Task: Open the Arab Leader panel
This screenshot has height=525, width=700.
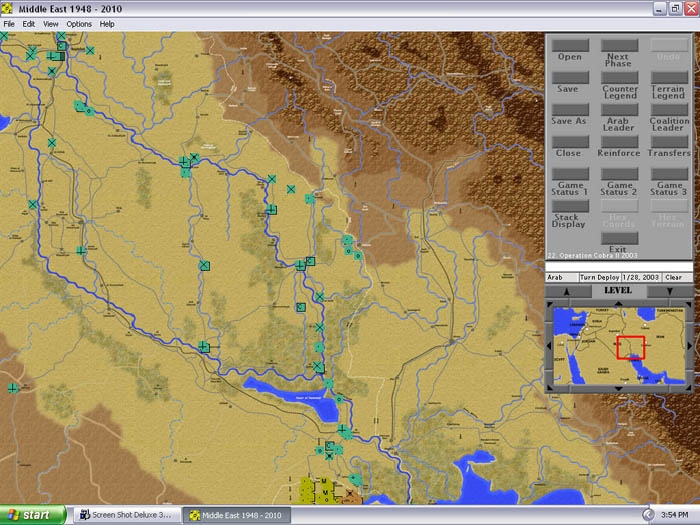Action: pyautogui.click(x=619, y=109)
